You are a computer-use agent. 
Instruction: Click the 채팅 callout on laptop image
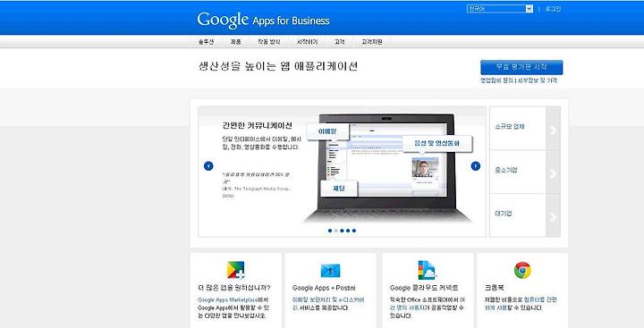(339, 189)
